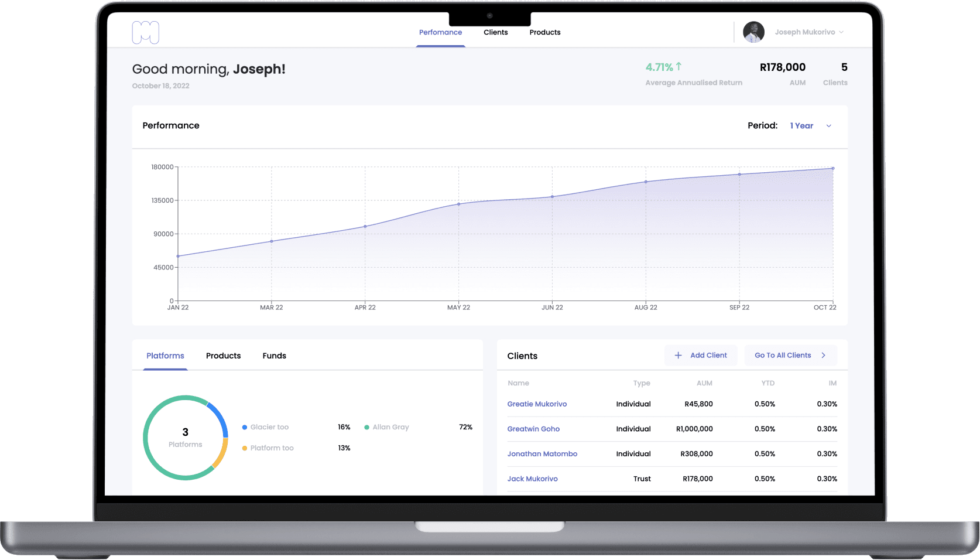Open the Products nav tab
The height and width of the screenshot is (560, 980).
544,32
